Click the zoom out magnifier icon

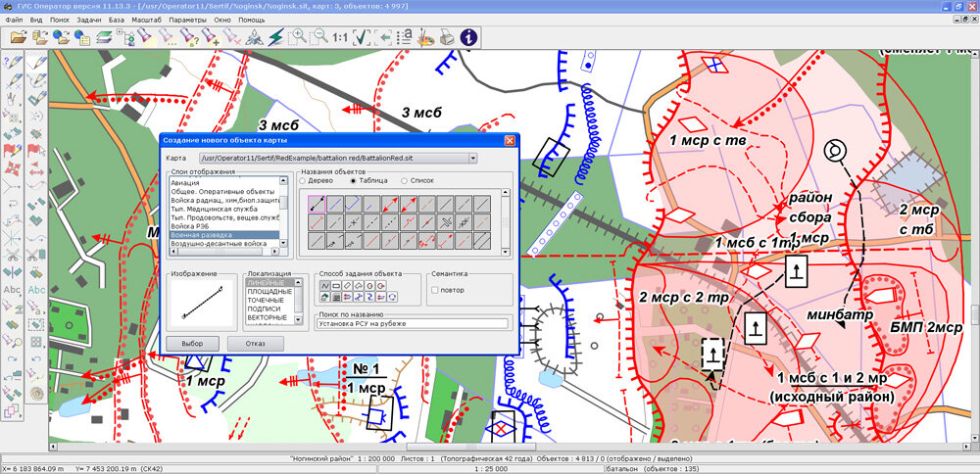point(318,37)
